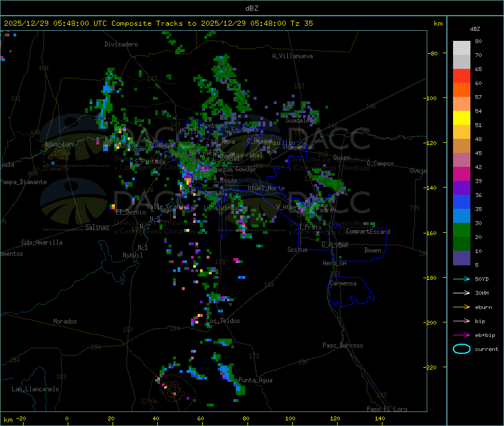
Task: Select the slate 5–10 dBZ color swatch
Action: (x=461, y=258)
